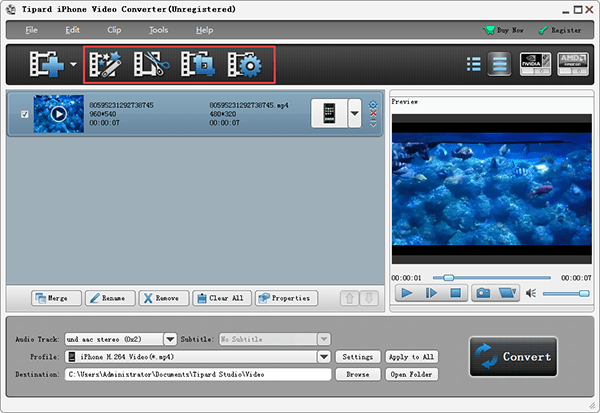Image resolution: width=600 pixels, height=413 pixels.
Task: Open the Audio Track dropdown
Action: [170, 339]
